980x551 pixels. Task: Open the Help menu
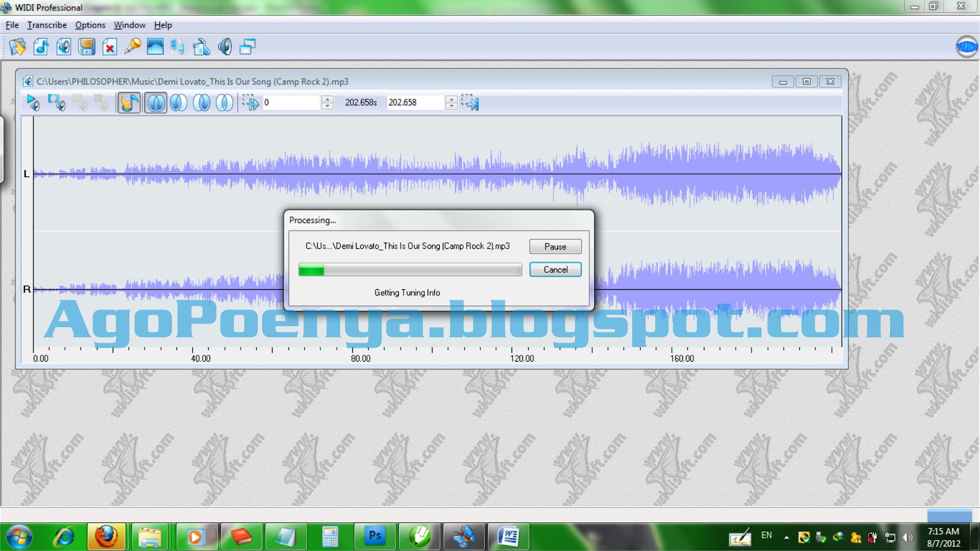pyautogui.click(x=163, y=25)
